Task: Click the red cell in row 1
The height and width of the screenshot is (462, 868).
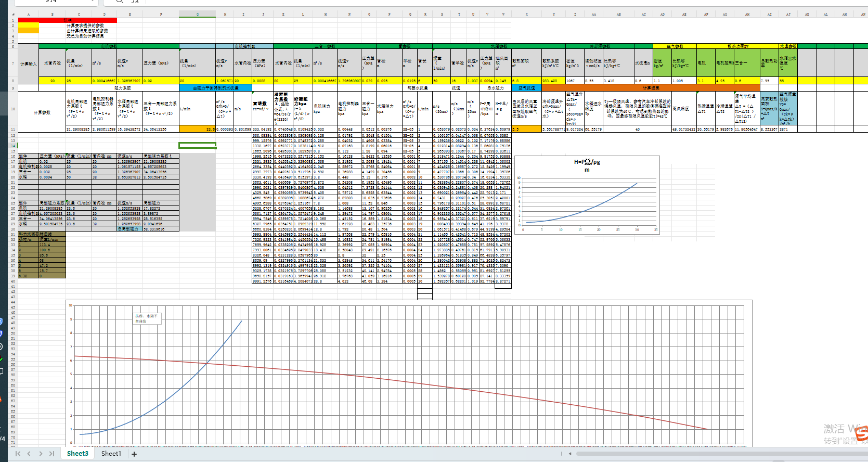Action: 68,20
